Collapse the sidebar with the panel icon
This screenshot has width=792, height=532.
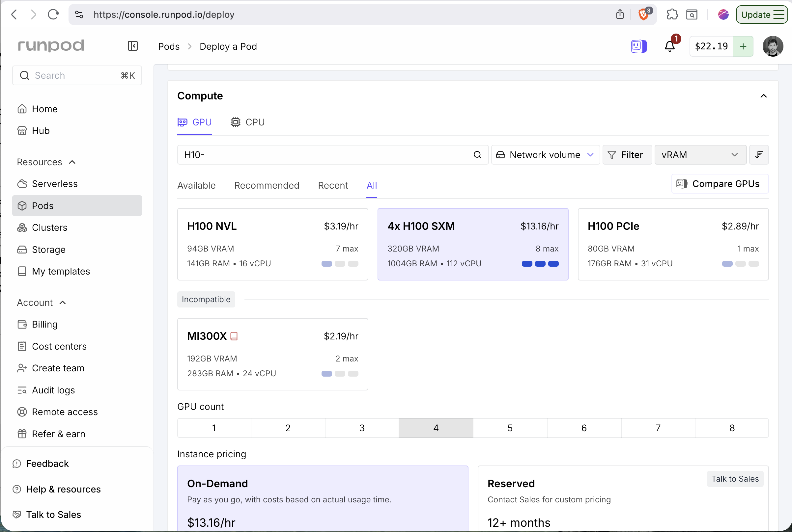pos(132,46)
